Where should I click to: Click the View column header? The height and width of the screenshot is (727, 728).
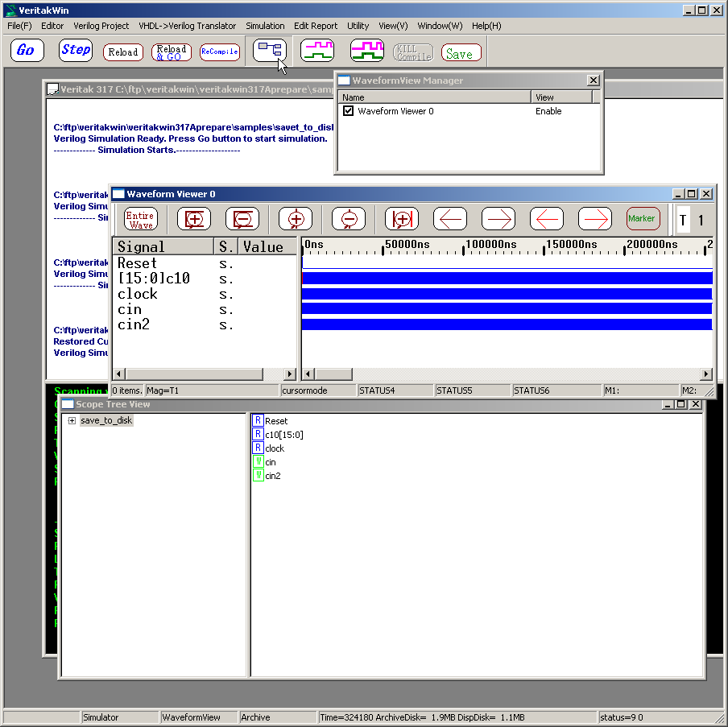click(562, 97)
